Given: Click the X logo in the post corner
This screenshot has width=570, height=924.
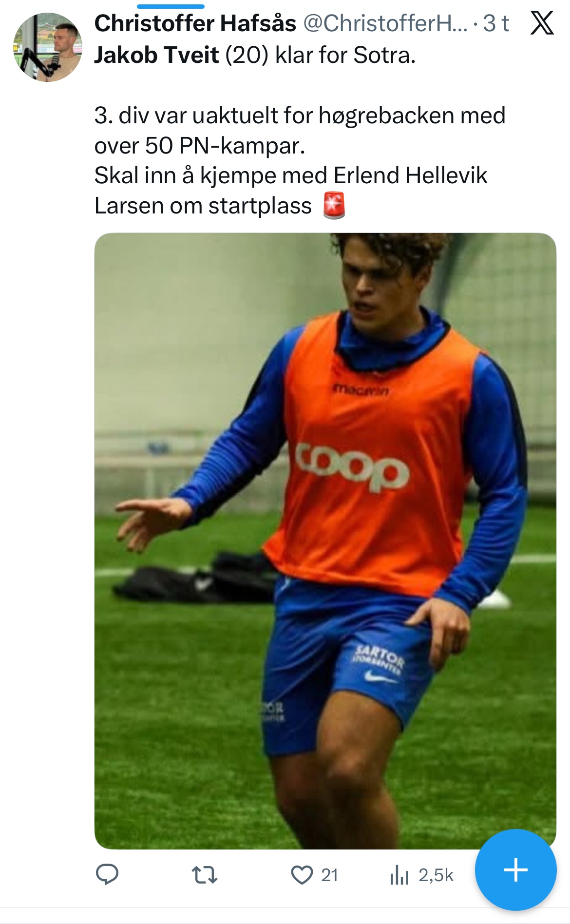Looking at the screenshot, I should point(542,23).
